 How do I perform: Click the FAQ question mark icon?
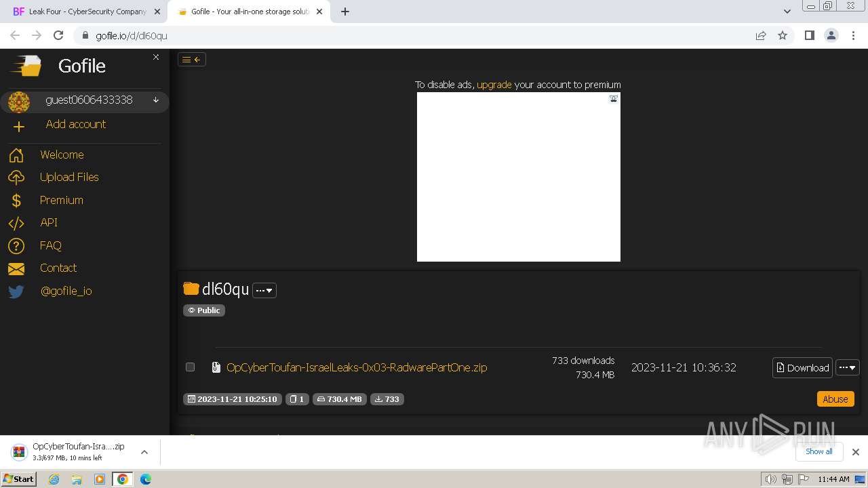[16, 246]
